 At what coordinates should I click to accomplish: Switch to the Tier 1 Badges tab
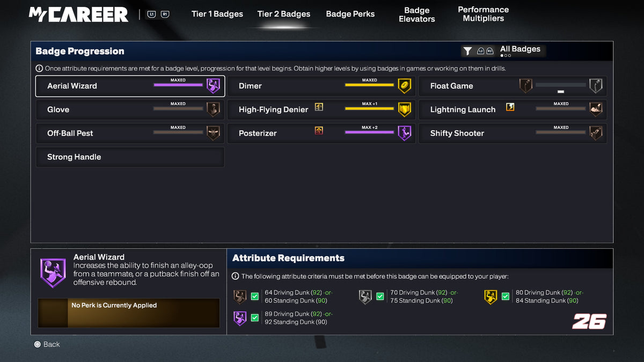pos(217,14)
